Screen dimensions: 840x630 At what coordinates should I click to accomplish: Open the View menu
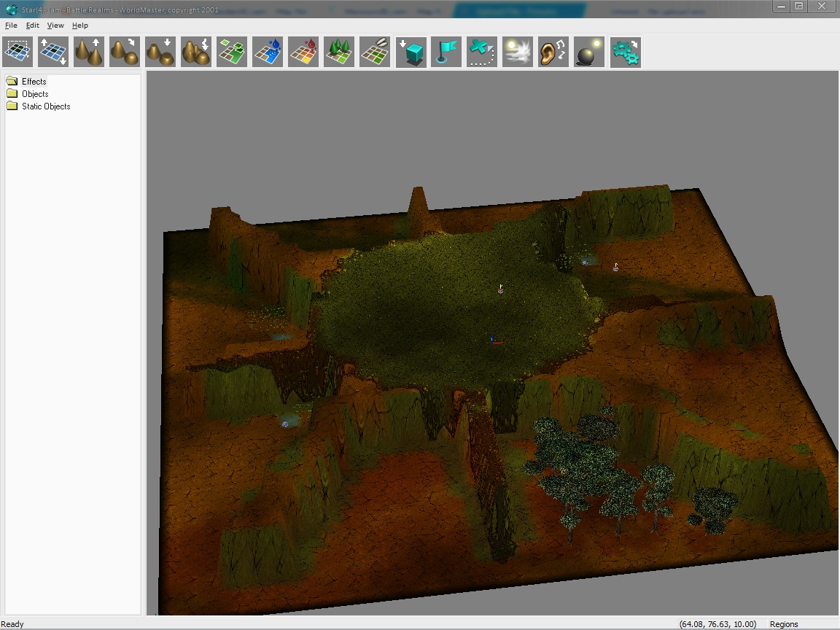(55, 26)
